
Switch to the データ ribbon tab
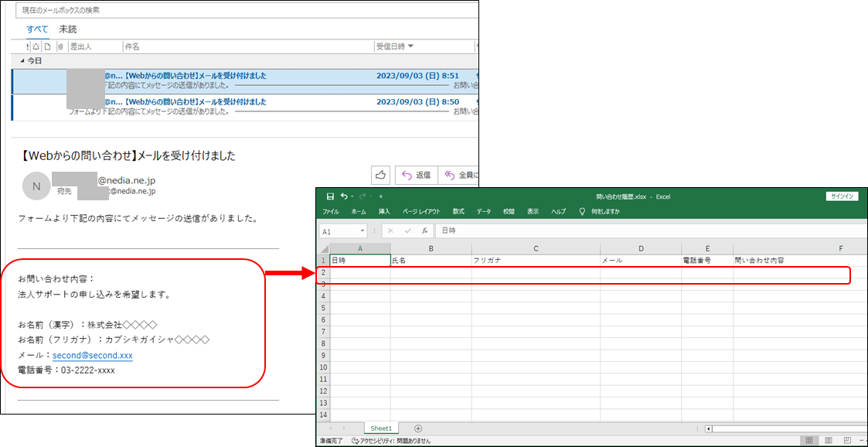coord(484,212)
